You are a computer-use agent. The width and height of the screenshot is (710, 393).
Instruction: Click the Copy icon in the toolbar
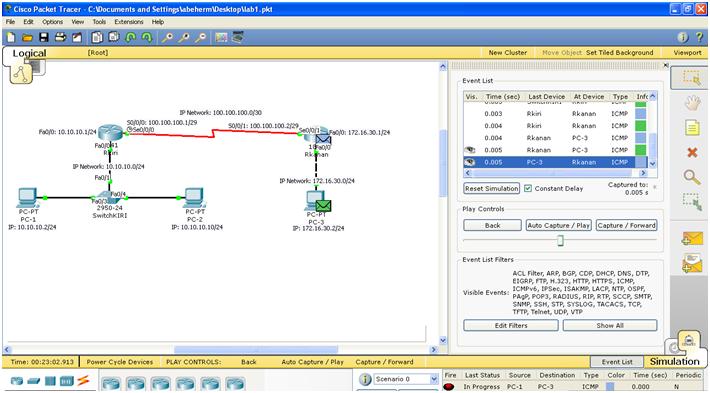click(97, 38)
